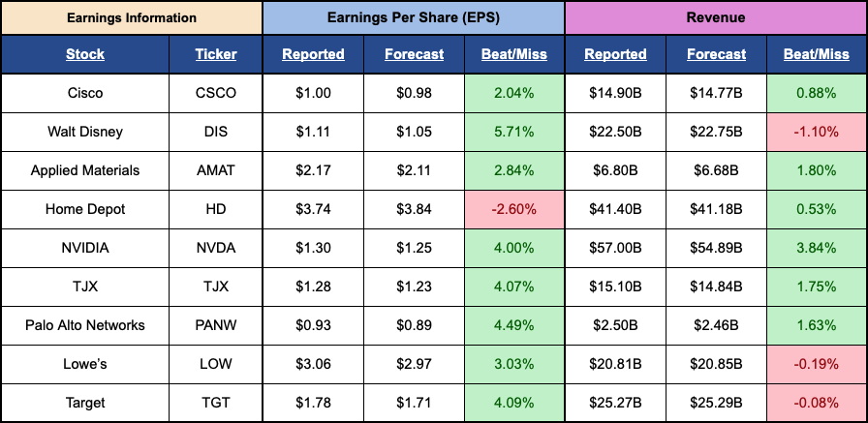Select the Earnings Information title cell
This screenshot has width=868, height=423.
coord(131,17)
